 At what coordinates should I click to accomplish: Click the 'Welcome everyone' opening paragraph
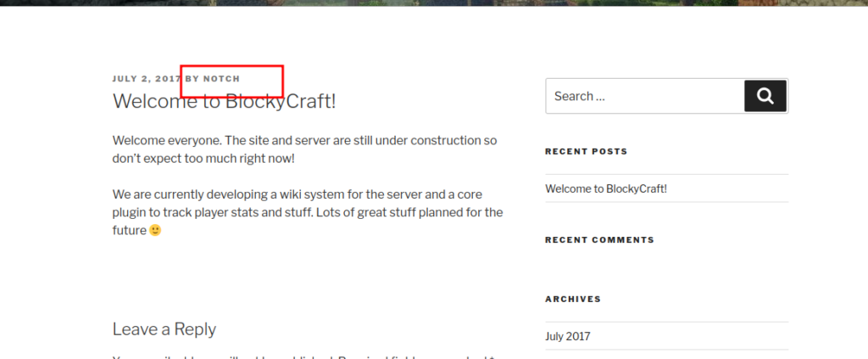pyautogui.click(x=304, y=149)
